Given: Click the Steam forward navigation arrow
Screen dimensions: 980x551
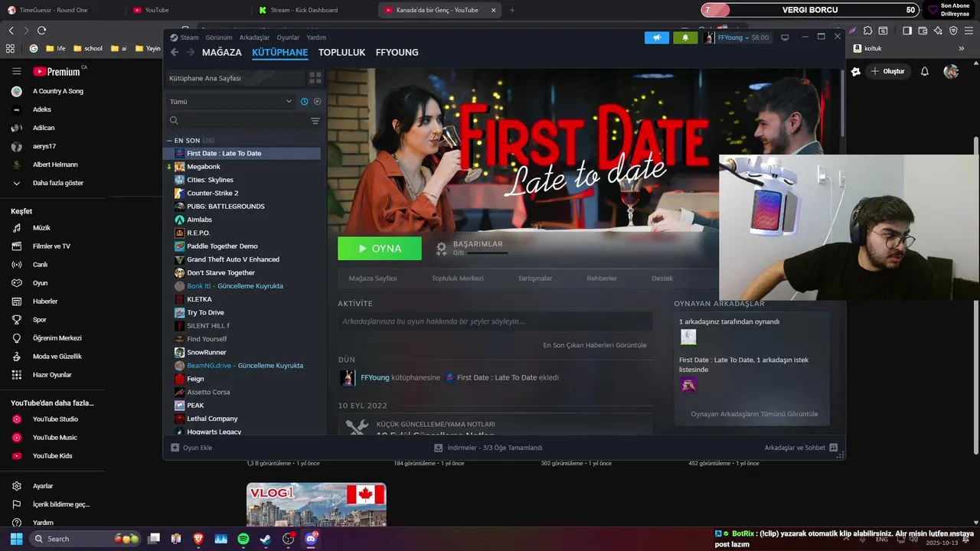Looking at the screenshot, I should [x=190, y=52].
